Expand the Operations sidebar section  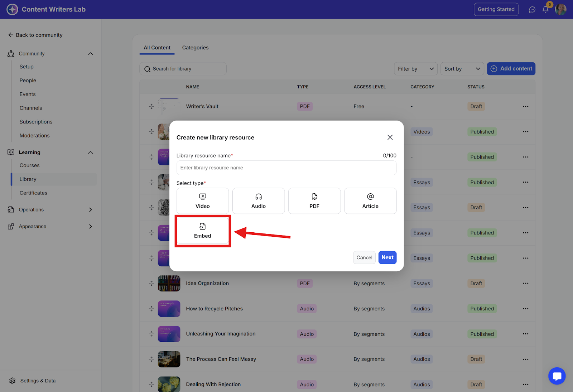coord(90,210)
